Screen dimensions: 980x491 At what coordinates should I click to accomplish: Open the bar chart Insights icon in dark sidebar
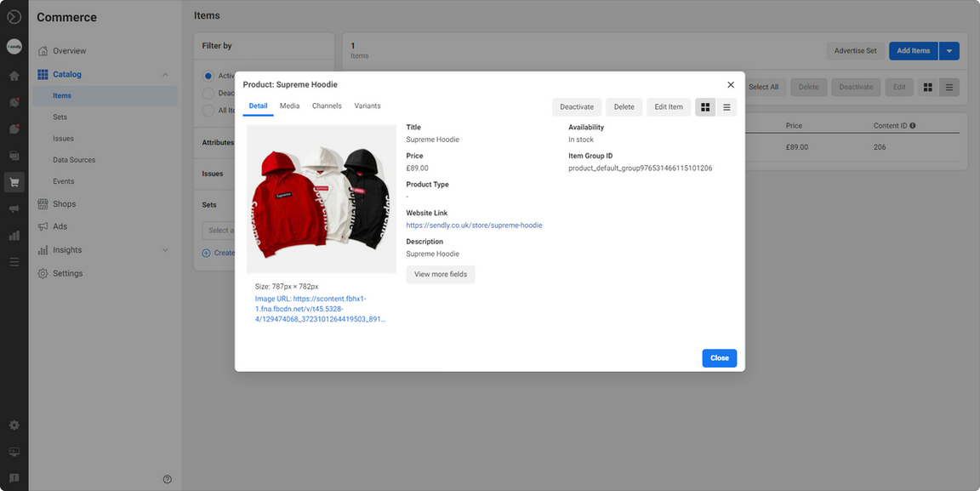(14, 236)
